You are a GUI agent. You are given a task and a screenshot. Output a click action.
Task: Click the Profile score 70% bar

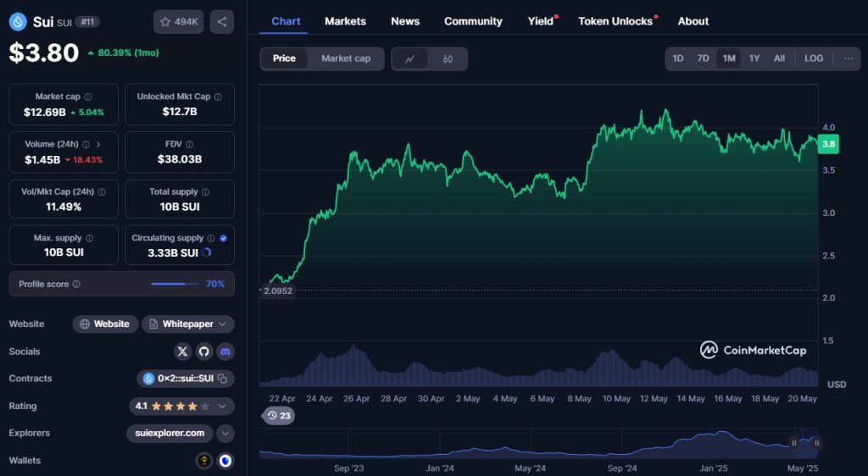click(175, 285)
